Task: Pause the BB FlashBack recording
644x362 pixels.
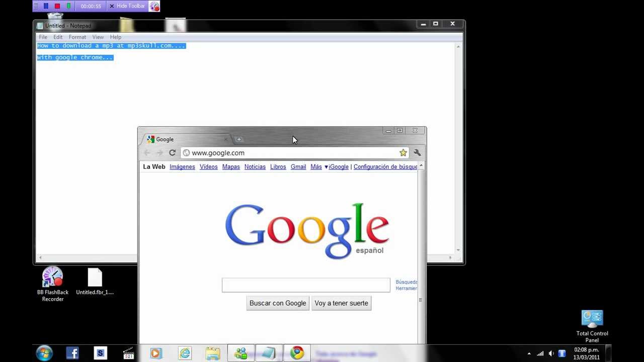Action: click(x=46, y=6)
